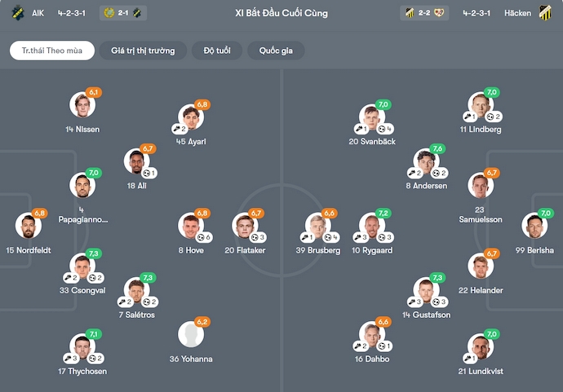Screen dimensions: 563x392
Task: Click Andersen's 7,6 rating badge
Action: coord(437,148)
